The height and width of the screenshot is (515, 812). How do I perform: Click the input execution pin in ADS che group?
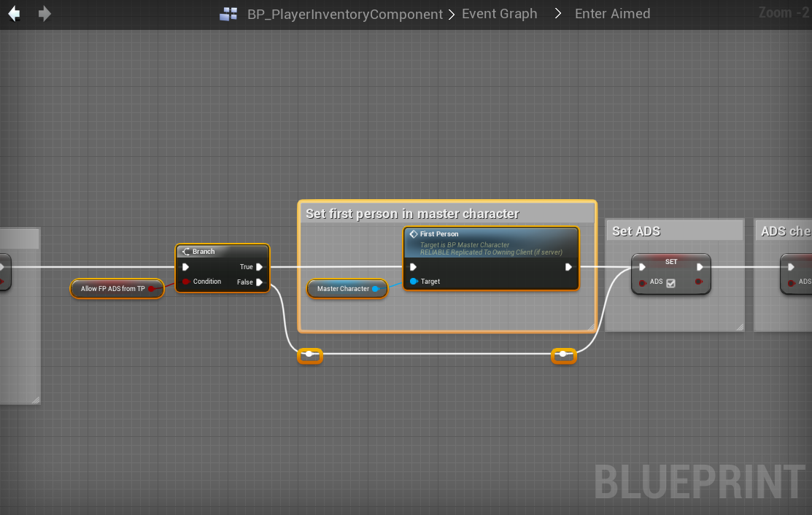pyautogui.click(x=791, y=267)
